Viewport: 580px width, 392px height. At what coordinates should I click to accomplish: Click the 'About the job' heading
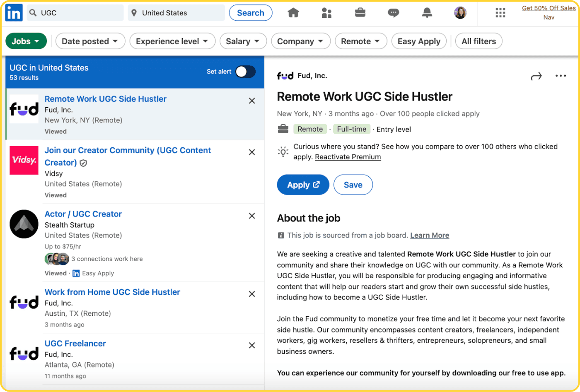(309, 218)
